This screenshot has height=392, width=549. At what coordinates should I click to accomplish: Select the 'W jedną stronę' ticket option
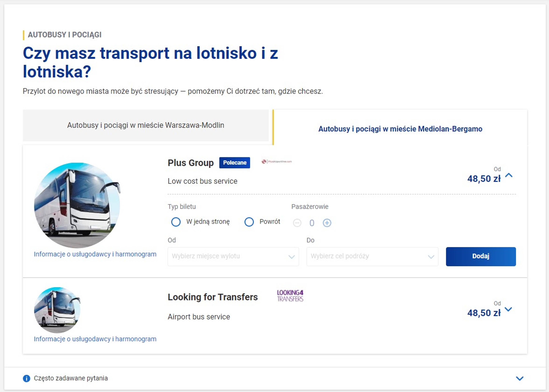pos(176,222)
